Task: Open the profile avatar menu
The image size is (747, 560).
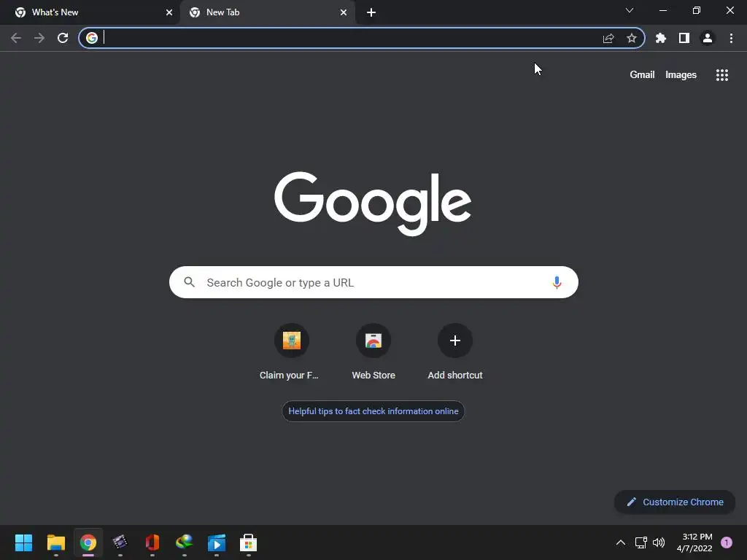Action: click(708, 38)
